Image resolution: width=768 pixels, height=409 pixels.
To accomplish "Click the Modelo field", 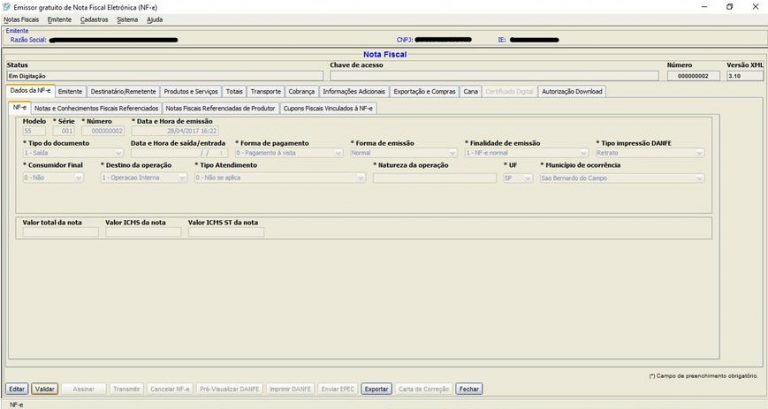I will tap(34, 131).
